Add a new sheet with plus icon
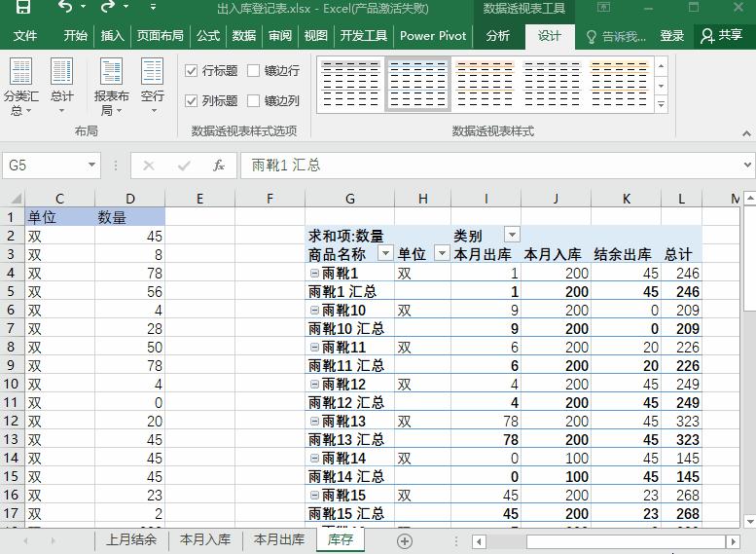The image size is (756, 554). pyautogui.click(x=405, y=541)
